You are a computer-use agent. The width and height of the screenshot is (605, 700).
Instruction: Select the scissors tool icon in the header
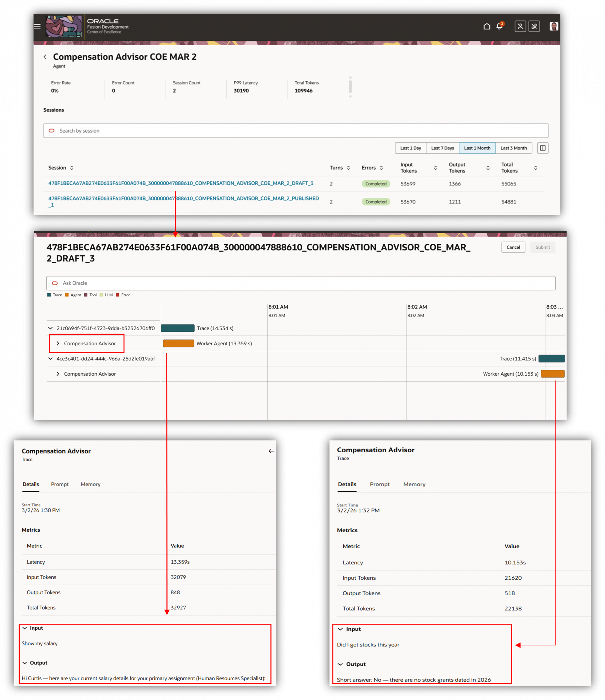(534, 26)
